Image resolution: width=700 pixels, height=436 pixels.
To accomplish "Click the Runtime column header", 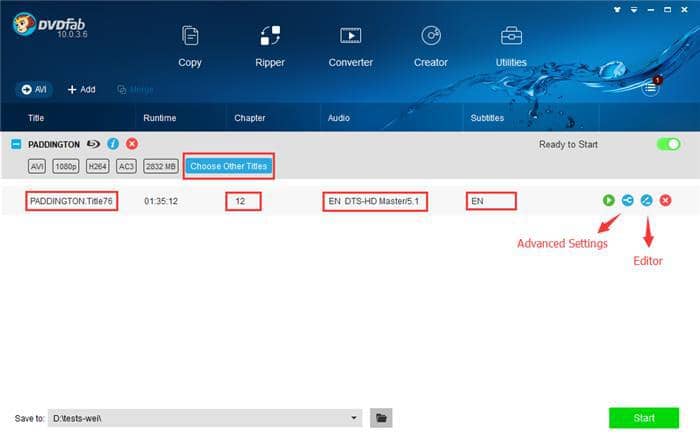I will point(160,118).
